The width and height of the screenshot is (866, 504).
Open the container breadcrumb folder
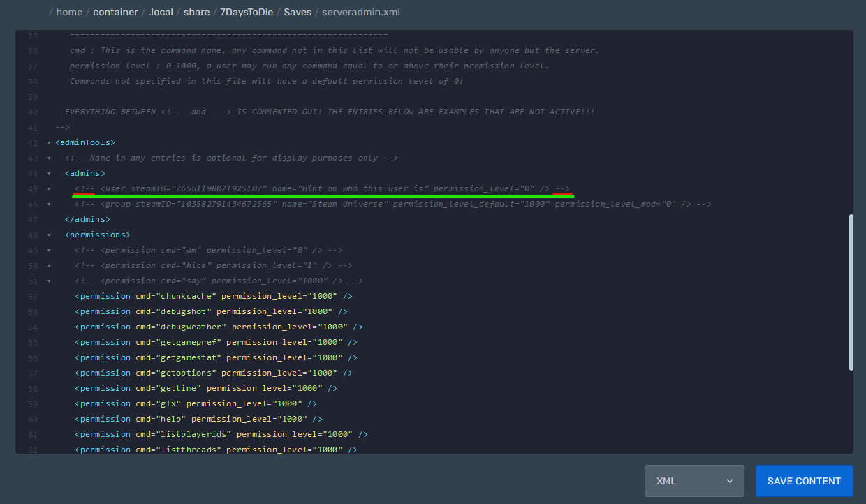(115, 12)
